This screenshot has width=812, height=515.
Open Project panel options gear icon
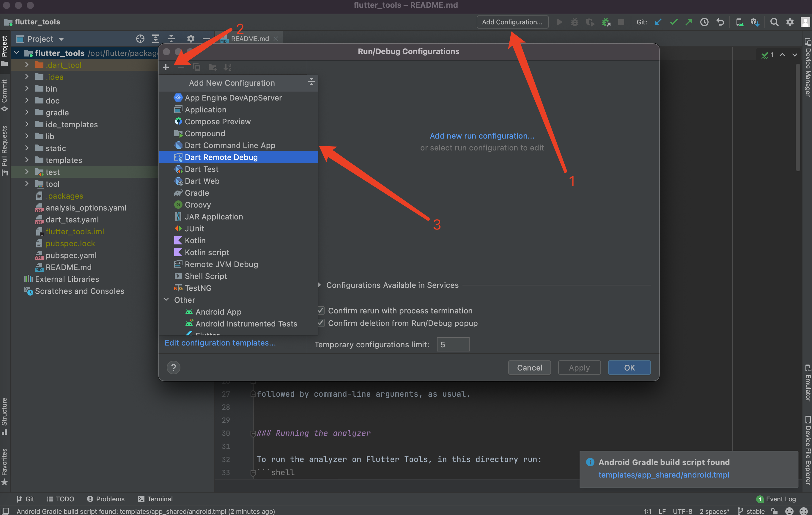pos(191,39)
